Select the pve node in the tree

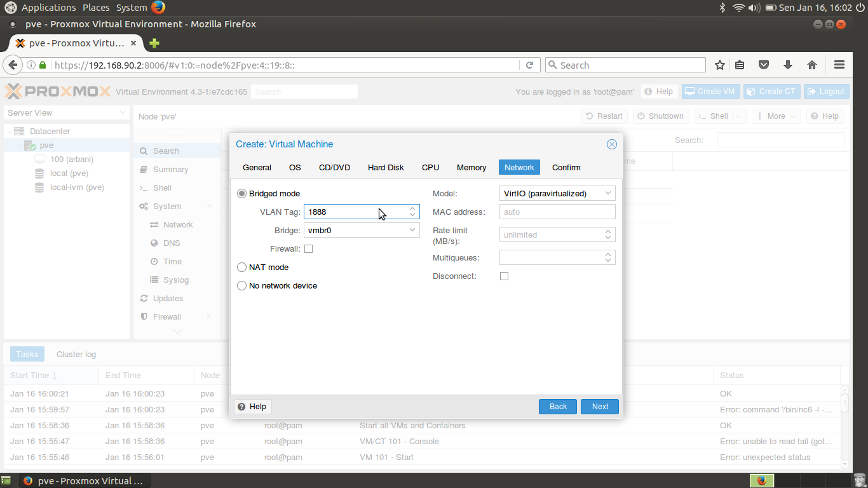[46, 145]
